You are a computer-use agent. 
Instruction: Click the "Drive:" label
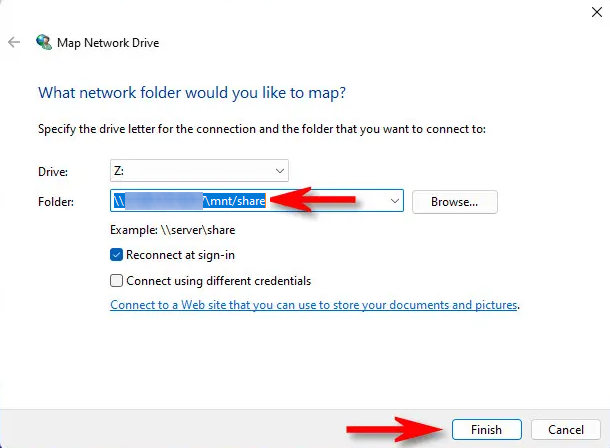53,171
